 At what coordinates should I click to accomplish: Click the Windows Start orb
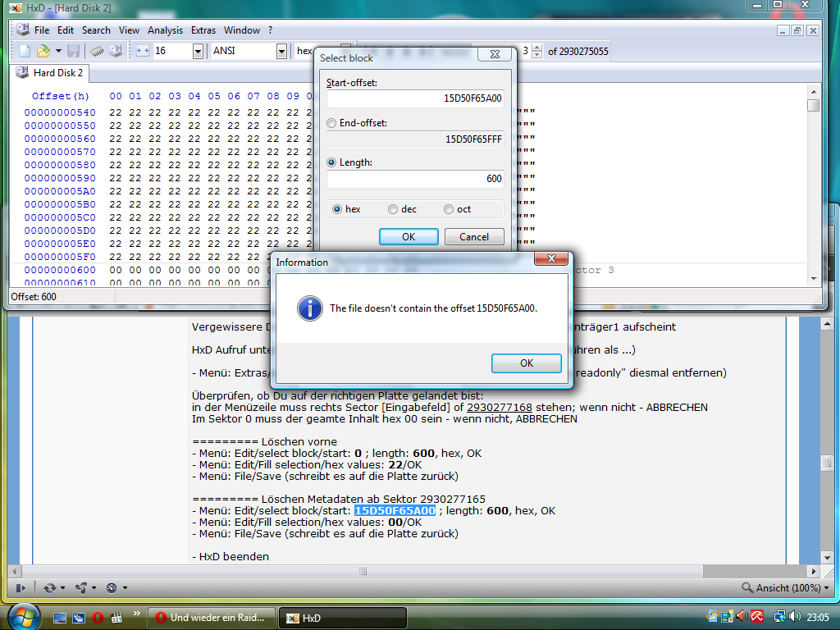coord(23,617)
